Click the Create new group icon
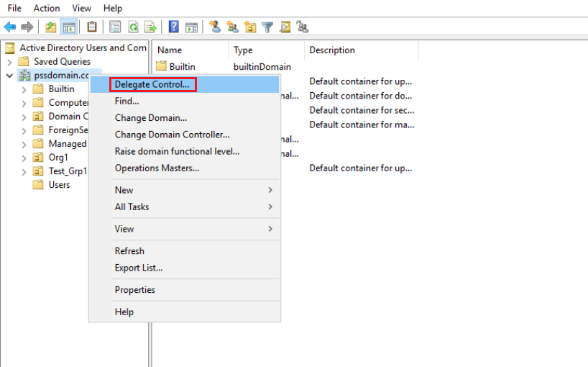 (x=232, y=27)
